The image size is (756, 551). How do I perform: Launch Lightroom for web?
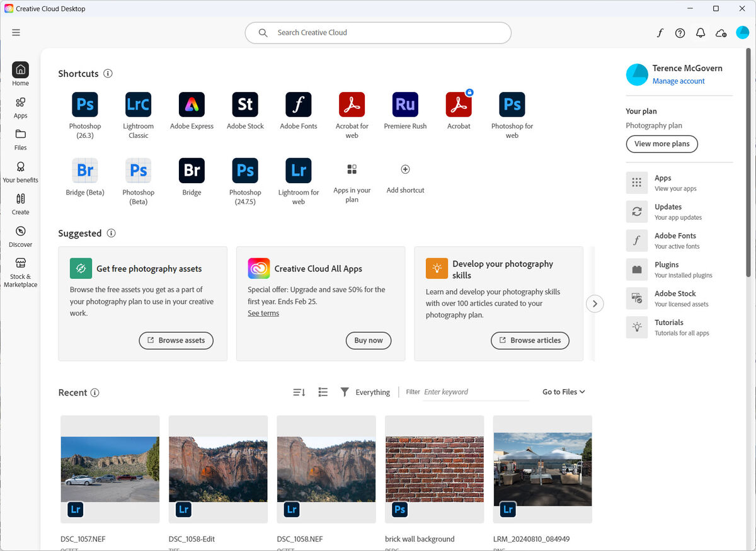coord(298,170)
